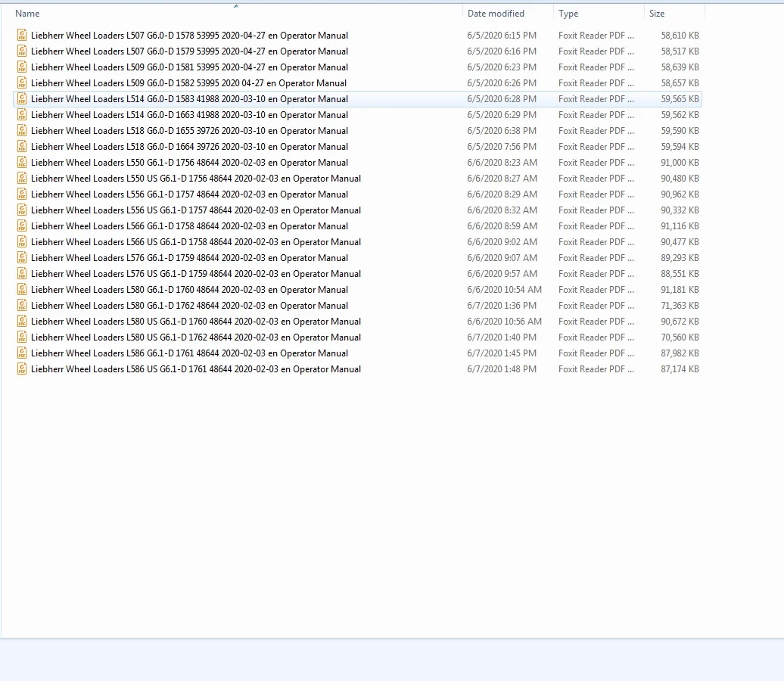Click PDF icon of L580 US G6.1-D 1762 manual
The width and height of the screenshot is (784, 681).
click(22, 337)
